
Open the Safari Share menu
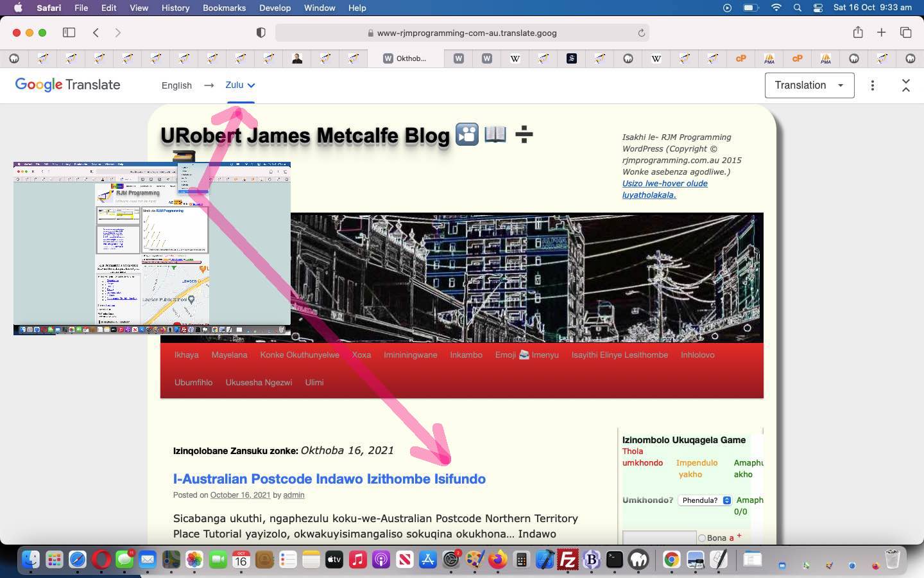click(858, 32)
